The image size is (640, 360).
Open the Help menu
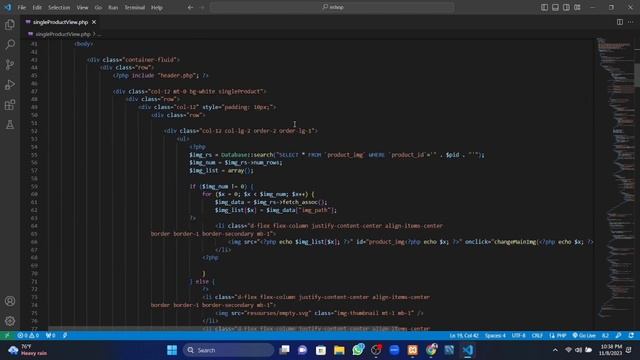[157, 7]
